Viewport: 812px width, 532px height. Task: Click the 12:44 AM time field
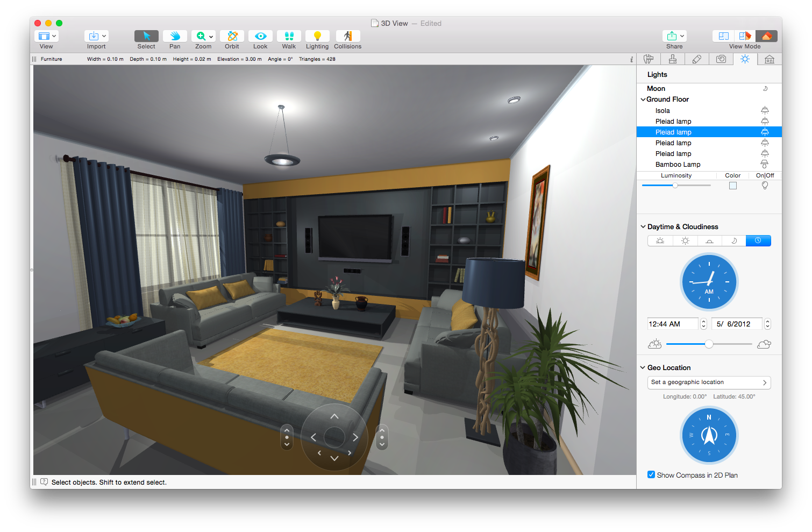pyautogui.click(x=671, y=323)
